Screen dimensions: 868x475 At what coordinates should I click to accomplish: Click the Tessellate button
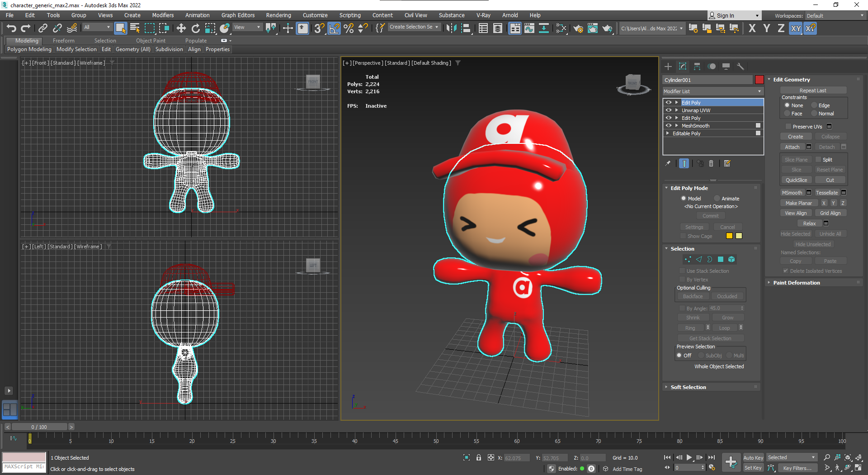tap(826, 193)
